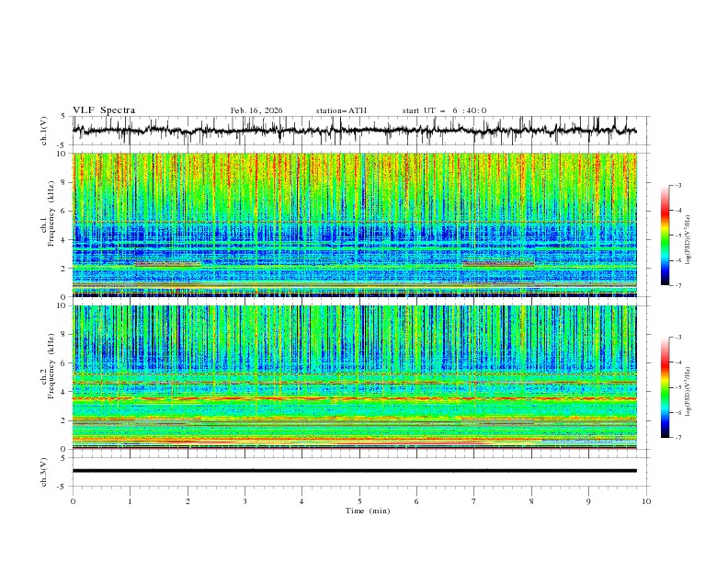Click the 4 kHz tick on ch.1 frequency axis

[64, 240]
